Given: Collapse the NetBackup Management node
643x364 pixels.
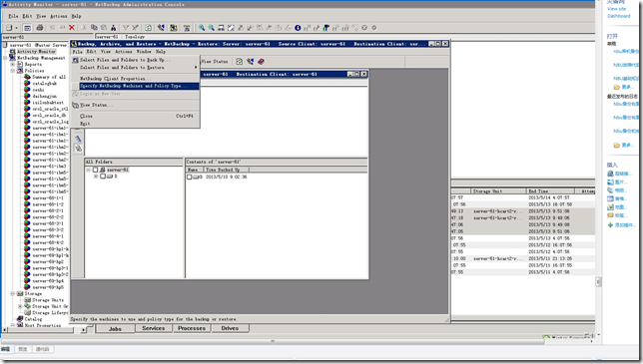Looking at the screenshot, I should click(x=5, y=58).
